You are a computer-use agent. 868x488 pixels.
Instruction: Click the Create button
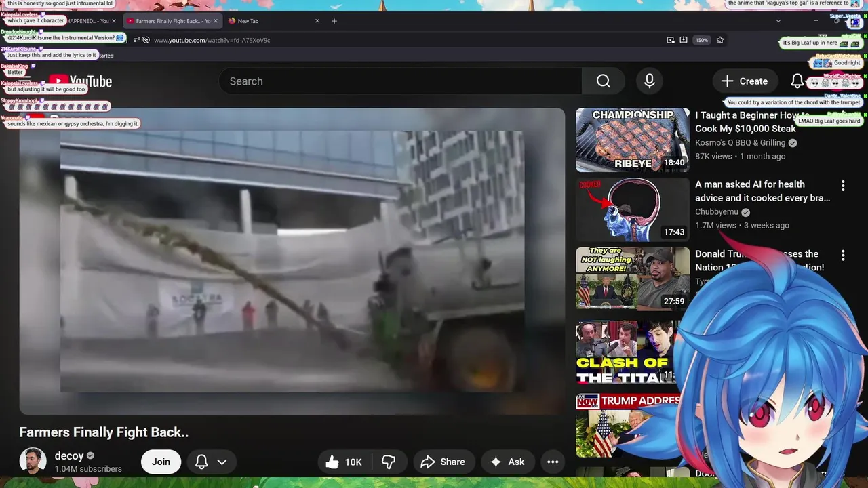click(x=745, y=81)
